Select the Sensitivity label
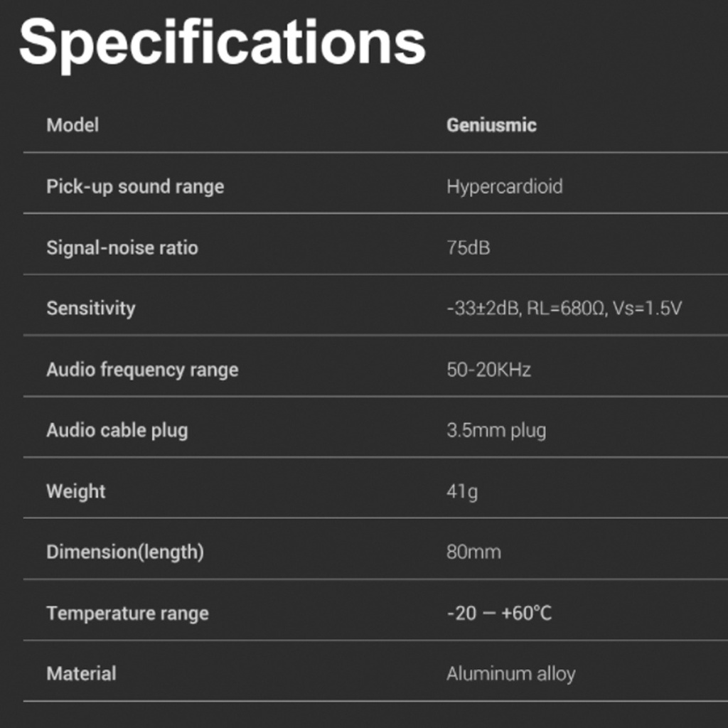Screen dimensions: 728x728 point(91,309)
